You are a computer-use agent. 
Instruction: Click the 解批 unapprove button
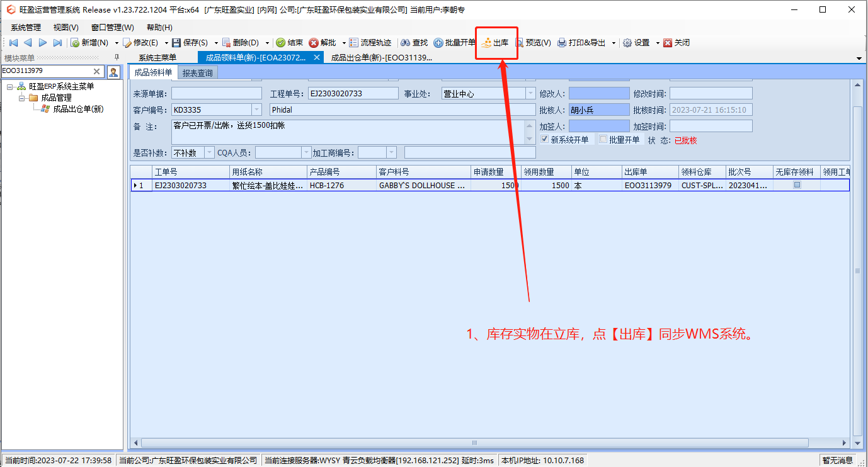coord(323,43)
